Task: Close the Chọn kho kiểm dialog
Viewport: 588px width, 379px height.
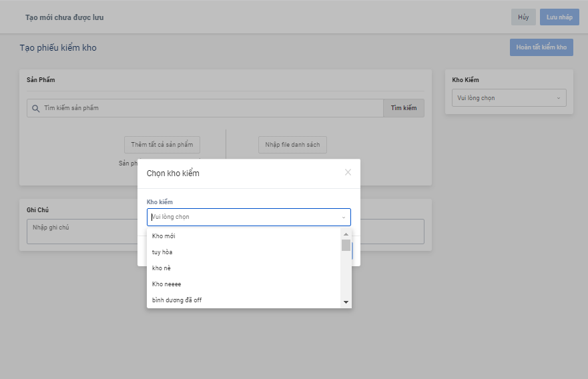Action: (x=348, y=172)
